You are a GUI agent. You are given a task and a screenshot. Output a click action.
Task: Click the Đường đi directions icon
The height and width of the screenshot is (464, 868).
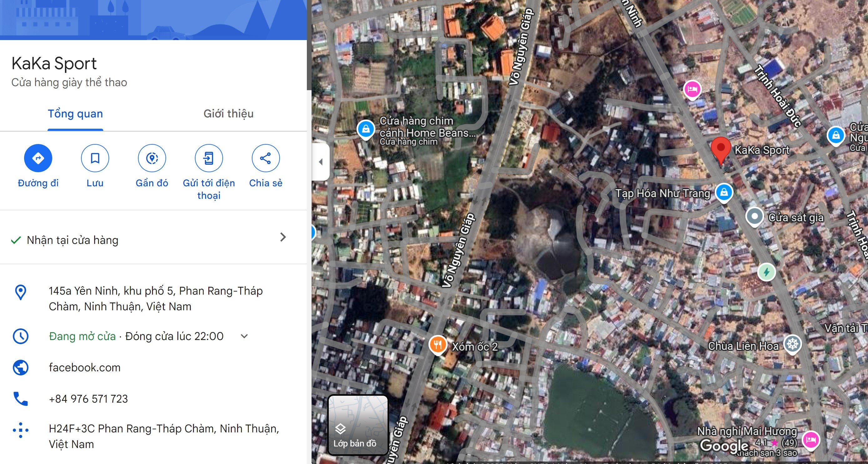tap(38, 158)
